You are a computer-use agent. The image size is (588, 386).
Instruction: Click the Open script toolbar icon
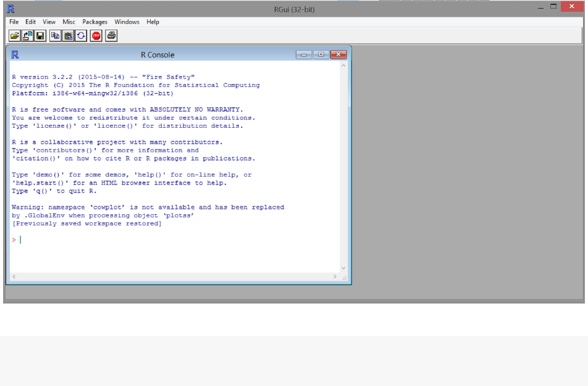pyautogui.click(x=15, y=36)
